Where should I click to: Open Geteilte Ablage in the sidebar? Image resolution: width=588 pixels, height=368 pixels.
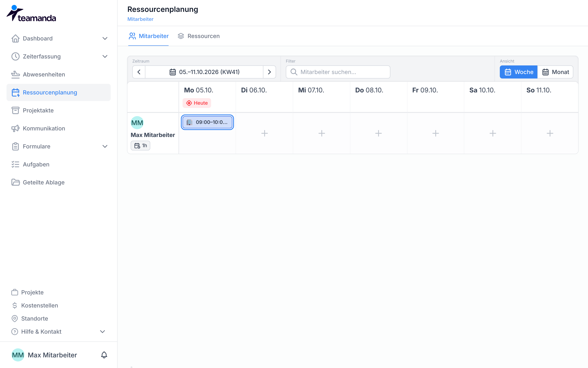click(59, 183)
